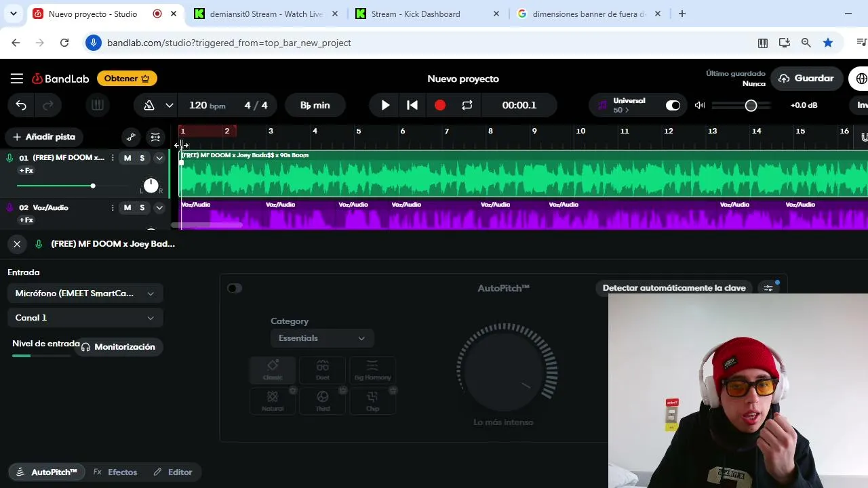Open the BandLab hamburger menu

pyautogui.click(x=17, y=79)
